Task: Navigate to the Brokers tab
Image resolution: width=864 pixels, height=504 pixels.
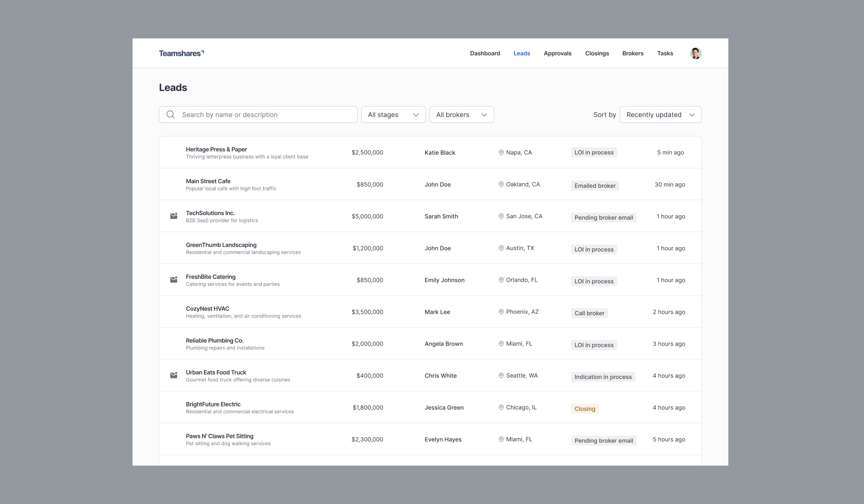Action: pyautogui.click(x=632, y=53)
